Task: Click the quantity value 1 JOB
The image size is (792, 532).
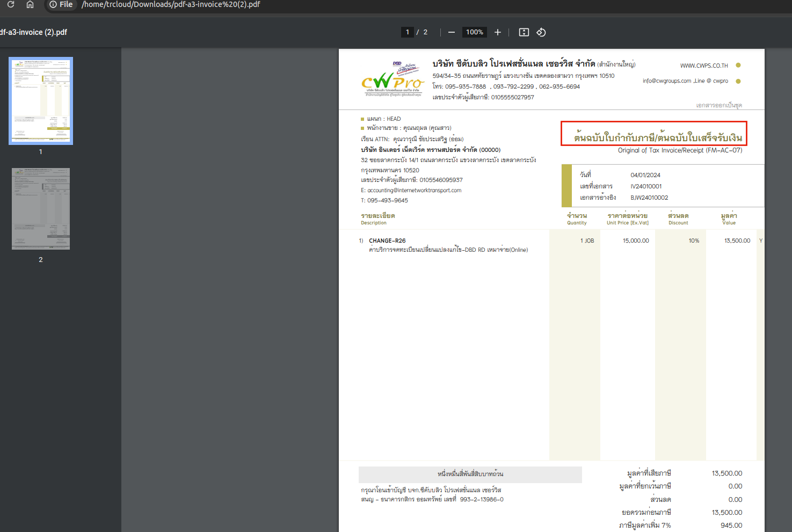Action: click(x=587, y=241)
